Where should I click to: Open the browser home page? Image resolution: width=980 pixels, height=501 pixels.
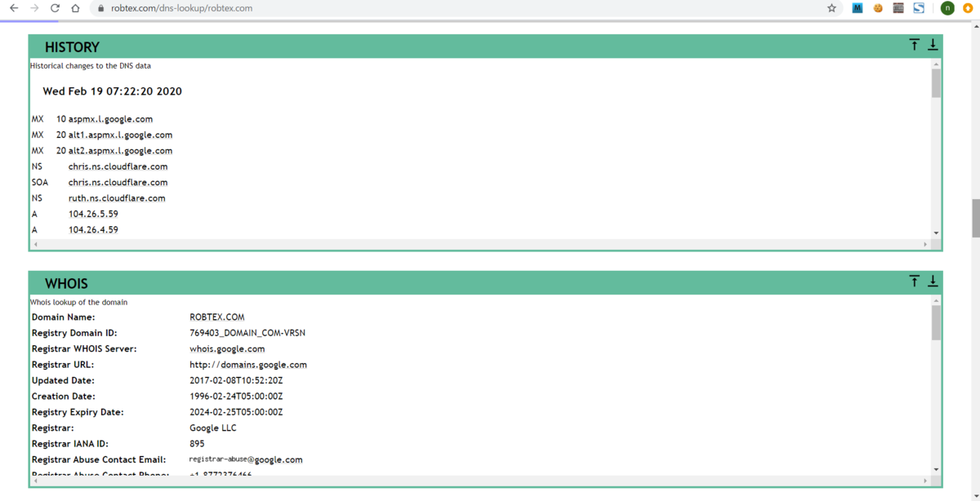(73, 8)
